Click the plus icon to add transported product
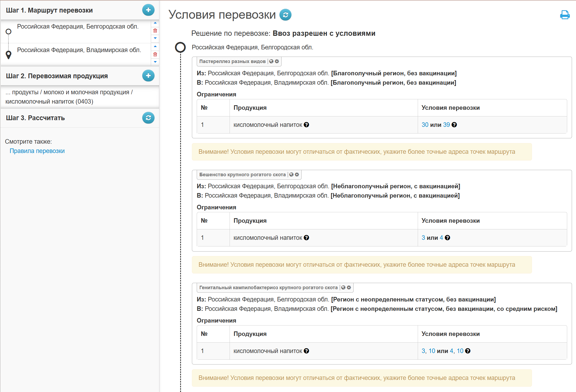The height and width of the screenshot is (392, 576). pos(148,76)
